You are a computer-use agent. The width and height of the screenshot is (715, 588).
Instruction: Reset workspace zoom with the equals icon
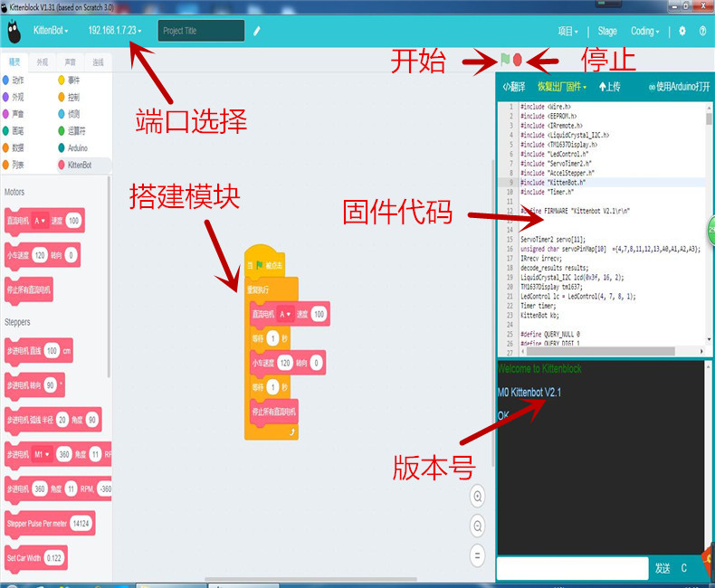(x=477, y=555)
